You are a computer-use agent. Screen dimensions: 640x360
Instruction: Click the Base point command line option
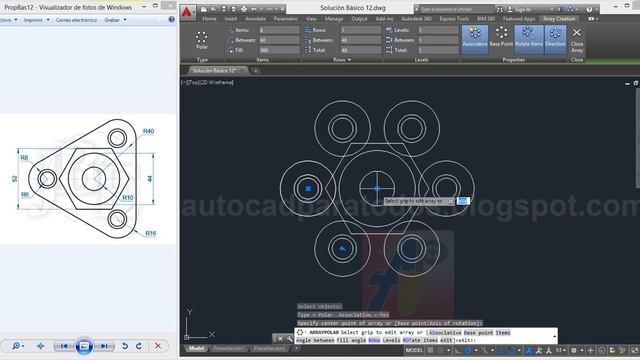pyautogui.click(x=478, y=333)
